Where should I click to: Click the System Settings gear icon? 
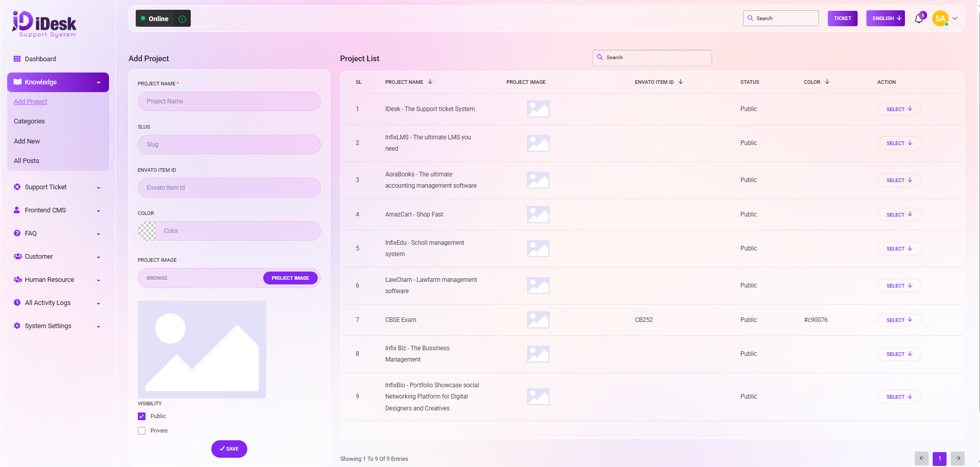17,326
